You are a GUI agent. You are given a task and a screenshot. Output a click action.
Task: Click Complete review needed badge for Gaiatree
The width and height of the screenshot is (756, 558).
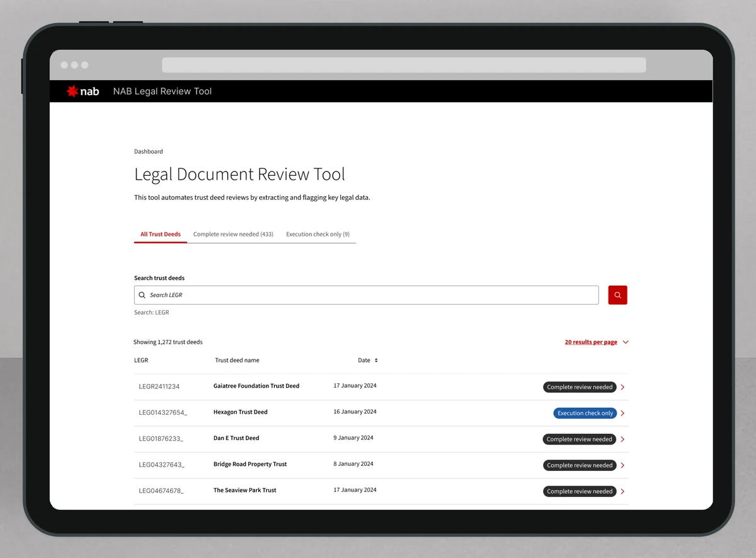pyautogui.click(x=580, y=387)
